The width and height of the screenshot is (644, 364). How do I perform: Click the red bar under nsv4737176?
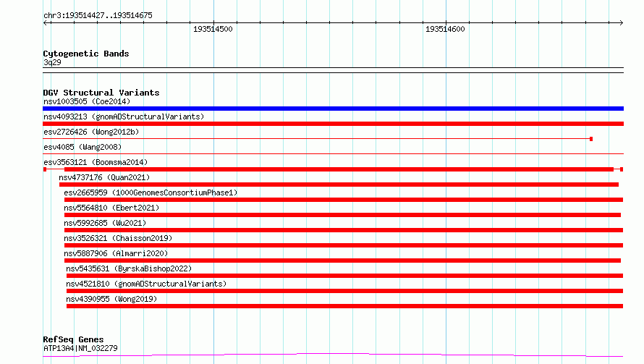tap(339, 185)
